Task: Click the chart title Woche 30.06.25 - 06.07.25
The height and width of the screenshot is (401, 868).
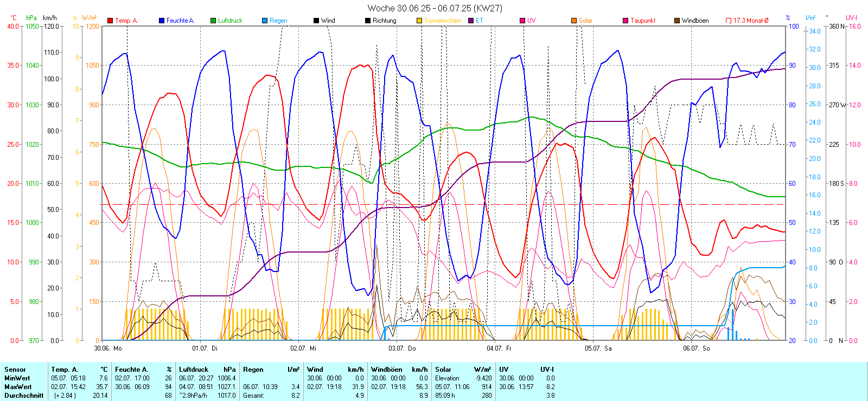Action: pos(435,8)
